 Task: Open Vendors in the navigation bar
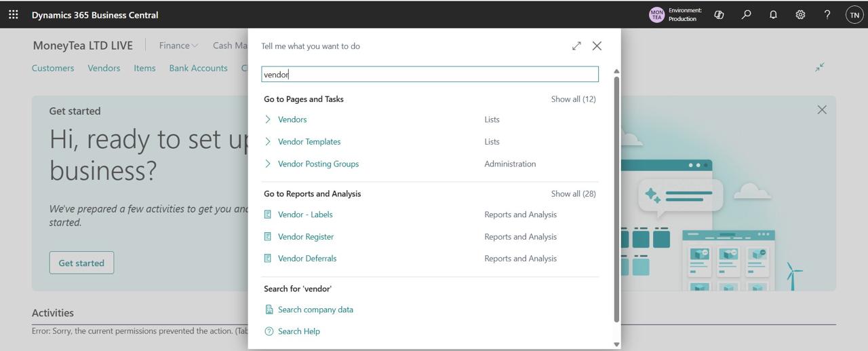click(x=104, y=68)
